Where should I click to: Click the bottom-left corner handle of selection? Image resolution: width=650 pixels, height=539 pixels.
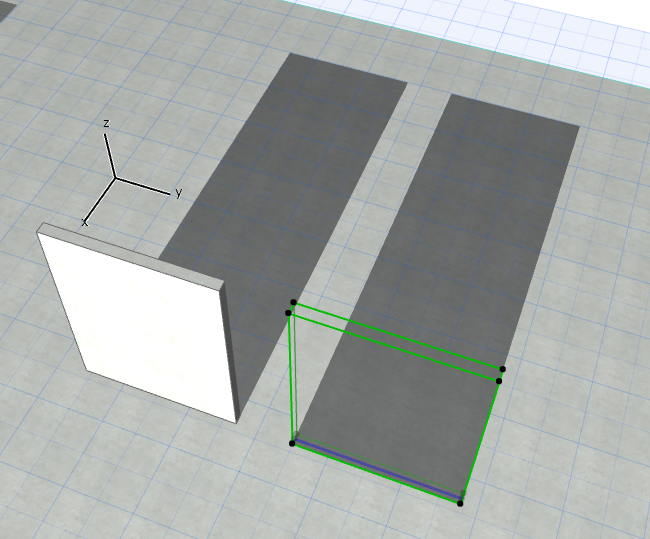click(292, 443)
